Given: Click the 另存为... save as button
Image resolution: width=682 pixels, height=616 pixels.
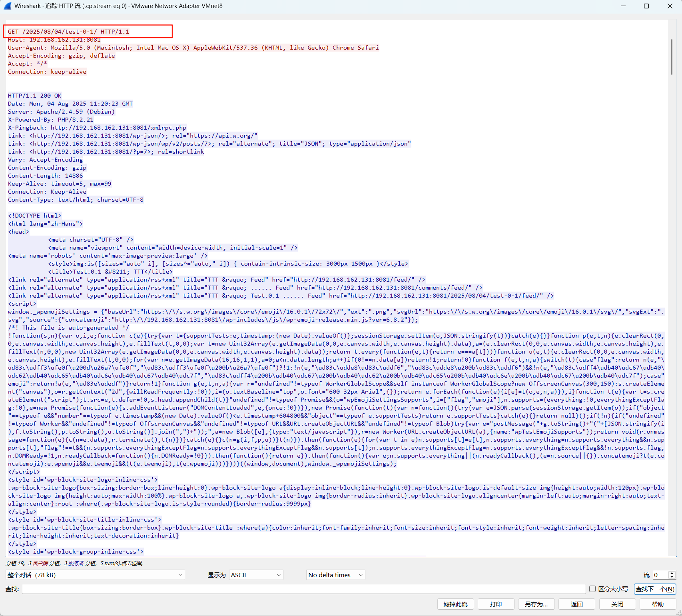Looking at the screenshot, I should click(x=536, y=604).
